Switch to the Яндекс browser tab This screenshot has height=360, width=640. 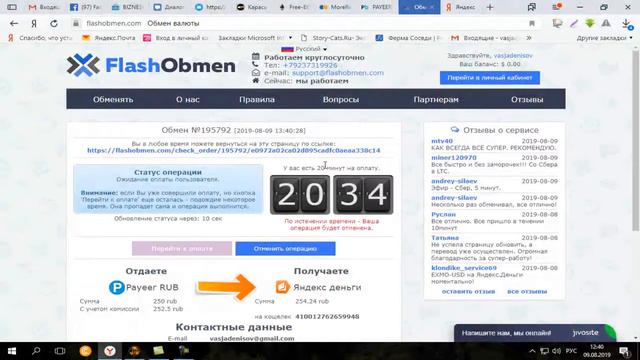coord(460,7)
